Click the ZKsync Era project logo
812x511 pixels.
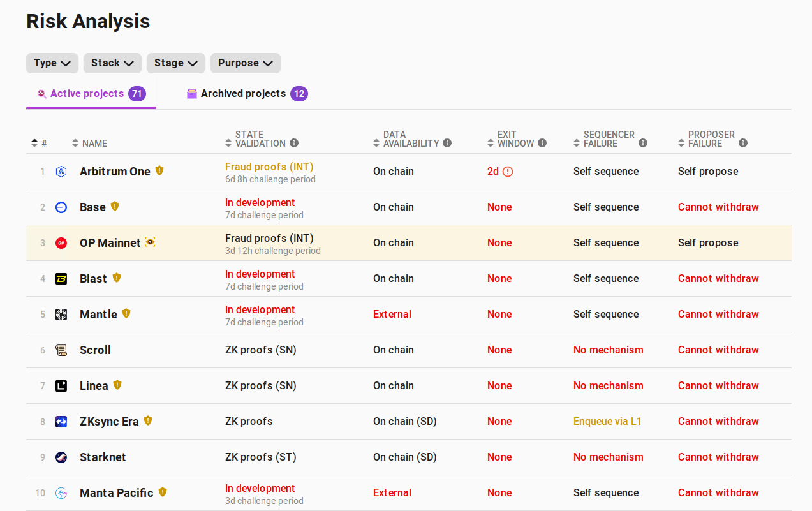click(61, 422)
